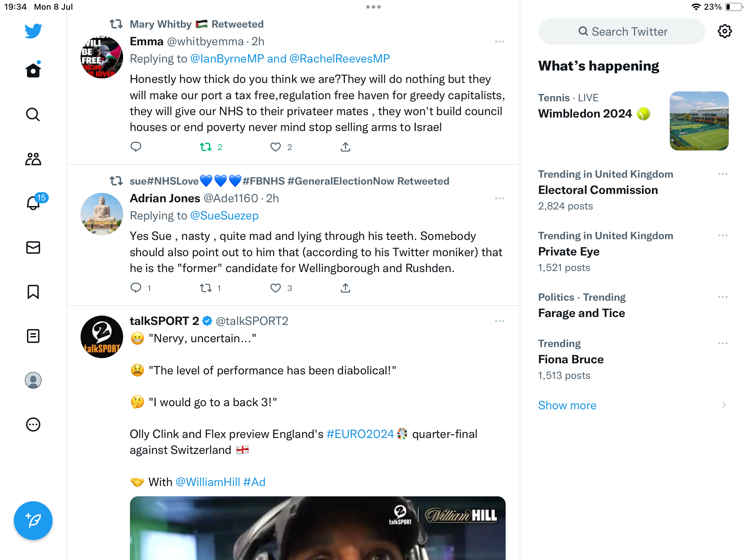Open the Wimbledon 2024 thumbnail image
This screenshot has height=560, width=747.
(699, 121)
